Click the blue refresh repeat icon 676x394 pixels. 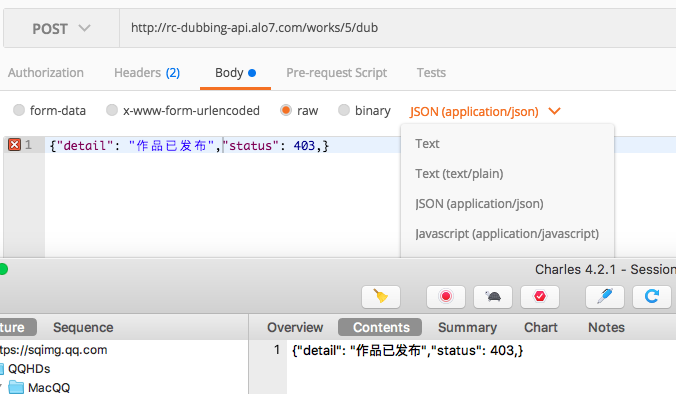tap(651, 297)
